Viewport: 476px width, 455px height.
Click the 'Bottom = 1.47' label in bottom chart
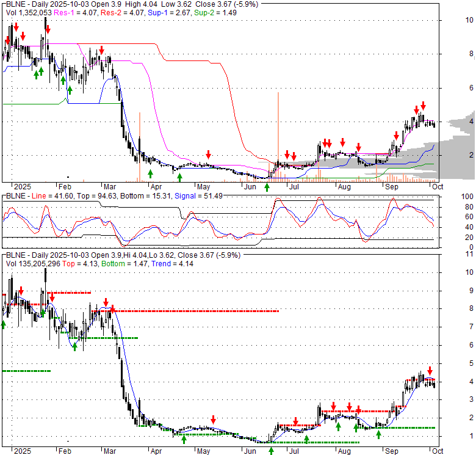pos(124,264)
